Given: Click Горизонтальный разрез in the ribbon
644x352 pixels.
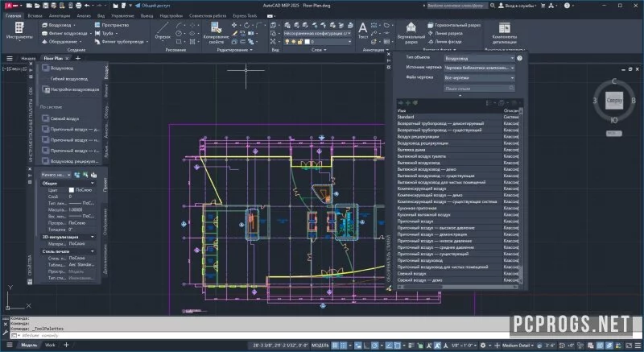Looking at the screenshot, I should (x=454, y=25).
